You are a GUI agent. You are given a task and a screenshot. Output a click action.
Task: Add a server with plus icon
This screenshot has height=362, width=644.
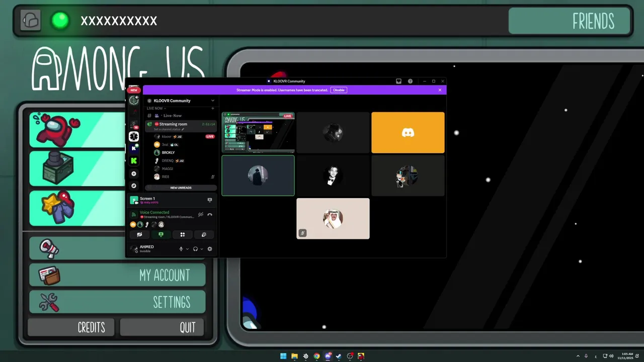coord(133,173)
